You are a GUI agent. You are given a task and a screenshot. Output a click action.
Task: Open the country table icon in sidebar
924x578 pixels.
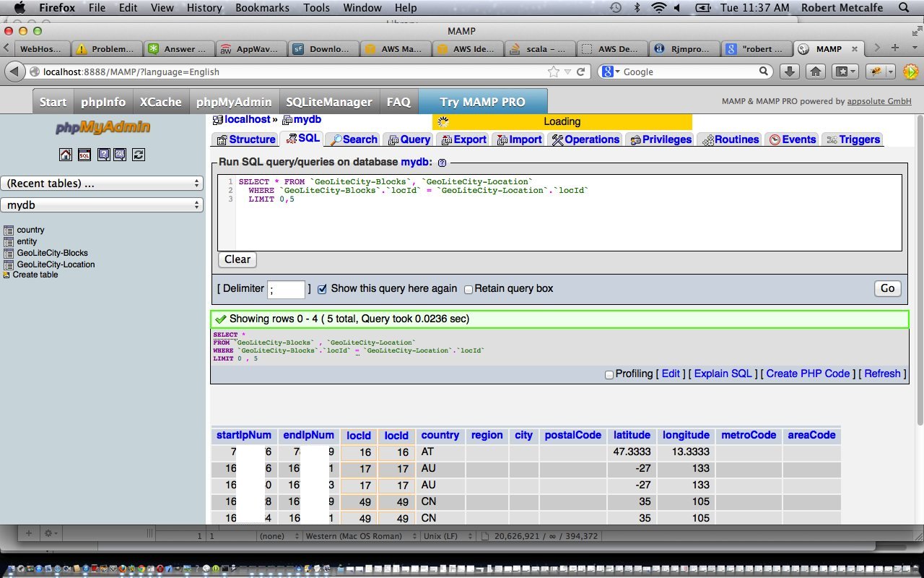point(9,230)
